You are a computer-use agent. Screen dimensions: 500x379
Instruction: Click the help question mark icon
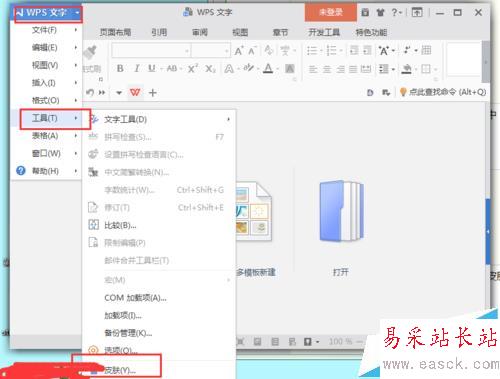(x=395, y=13)
